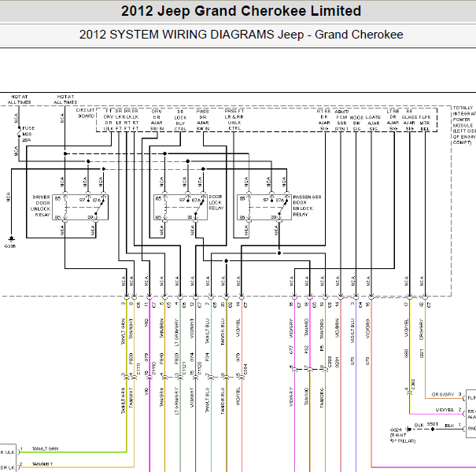Click the 'FT DRV DR ULK' pin label
Image resolution: width=476 pixels, height=472 pixels.
tap(109, 120)
